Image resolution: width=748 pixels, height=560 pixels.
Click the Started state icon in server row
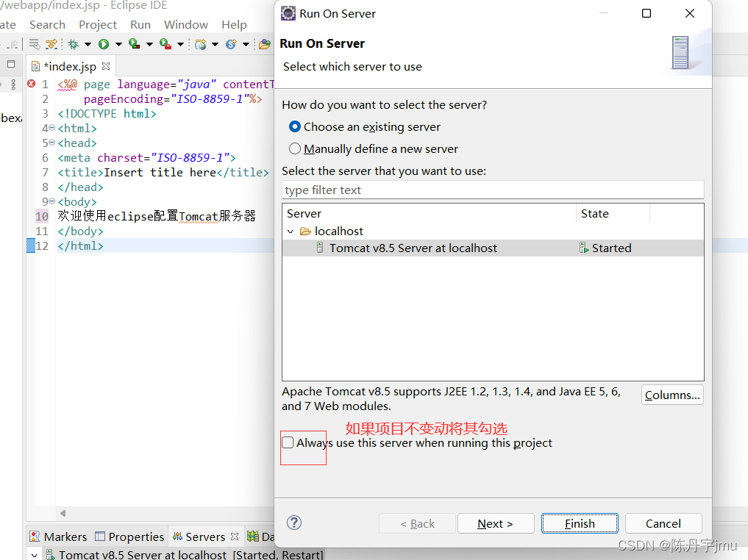pos(584,248)
